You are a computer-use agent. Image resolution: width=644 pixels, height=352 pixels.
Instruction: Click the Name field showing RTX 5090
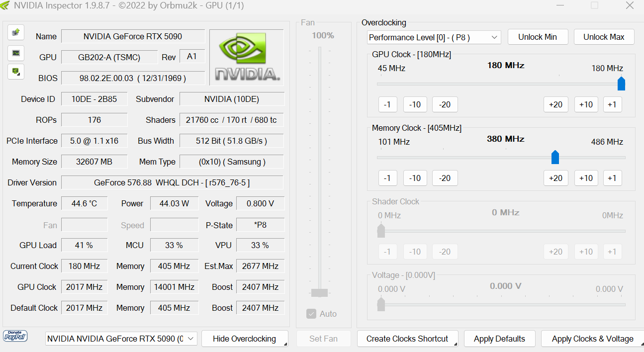(133, 36)
